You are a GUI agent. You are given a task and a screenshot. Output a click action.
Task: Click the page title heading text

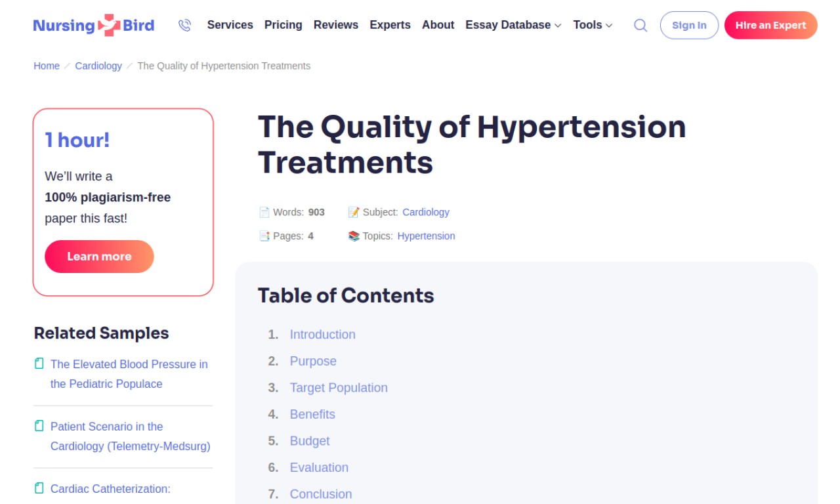[x=472, y=144]
